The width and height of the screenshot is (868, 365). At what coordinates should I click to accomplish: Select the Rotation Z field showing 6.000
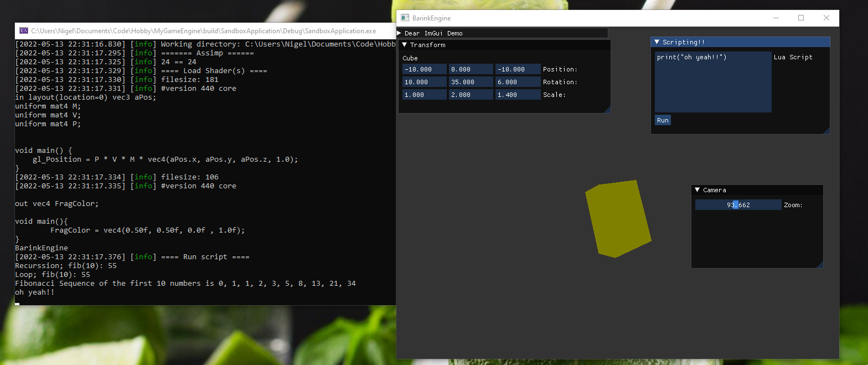click(518, 82)
